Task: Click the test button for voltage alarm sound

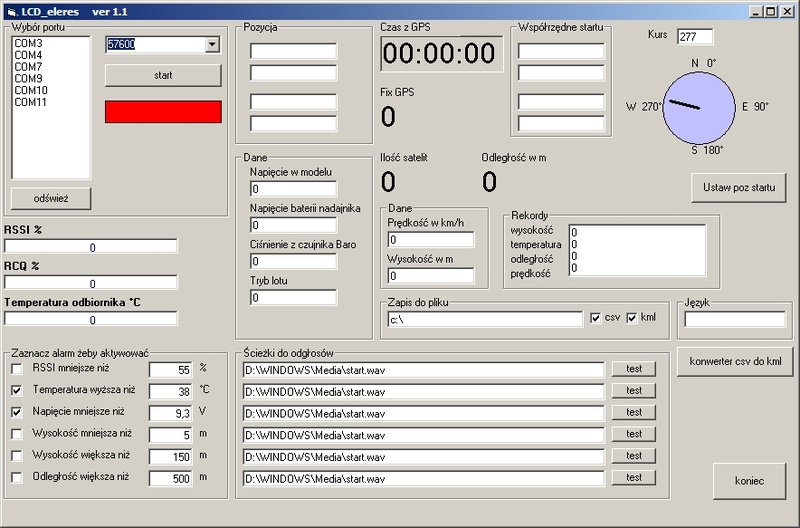Action: point(634,412)
